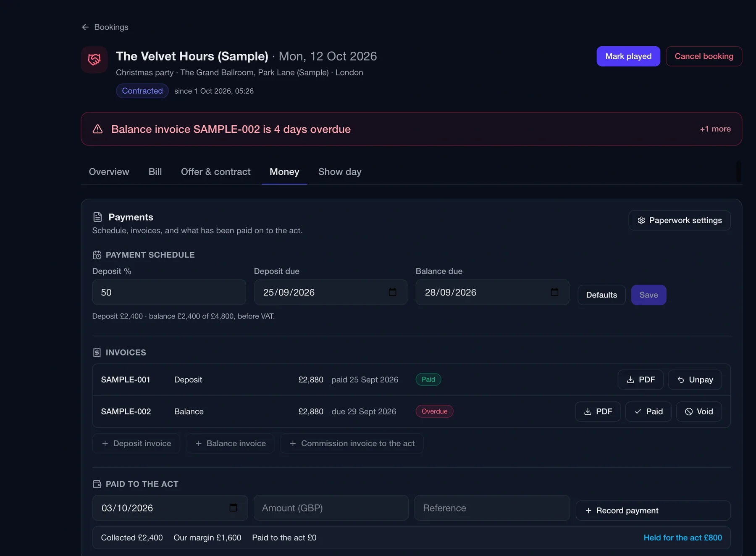Click the Contracted status badge

click(x=142, y=91)
